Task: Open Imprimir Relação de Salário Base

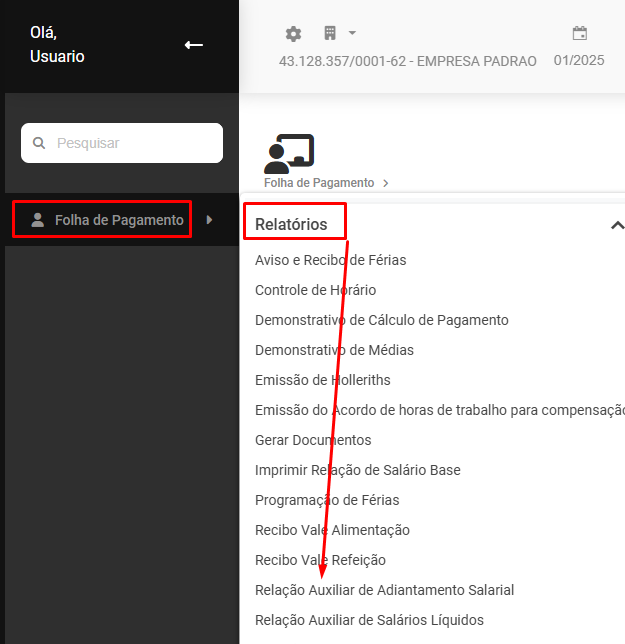Action: click(358, 470)
